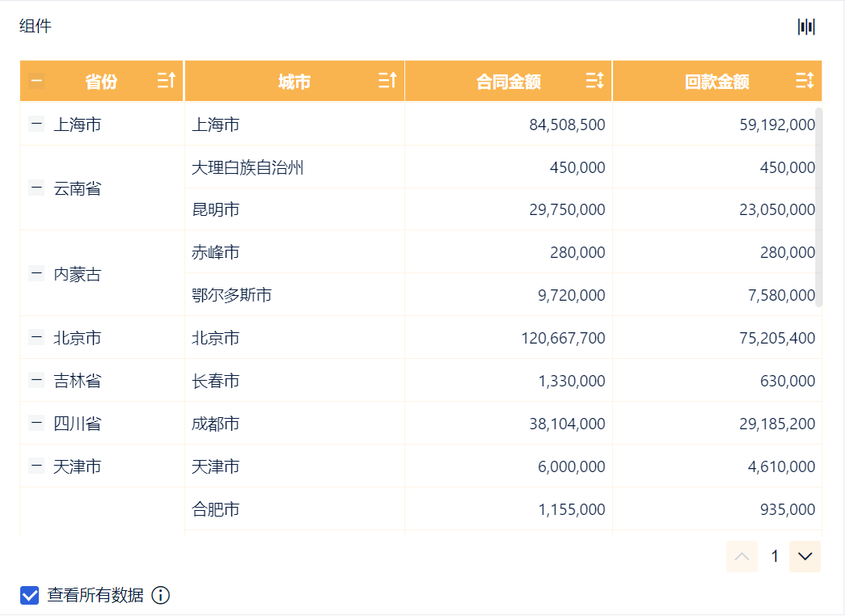
Task: Collapse the 上海市 province row
Action: coord(36,124)
